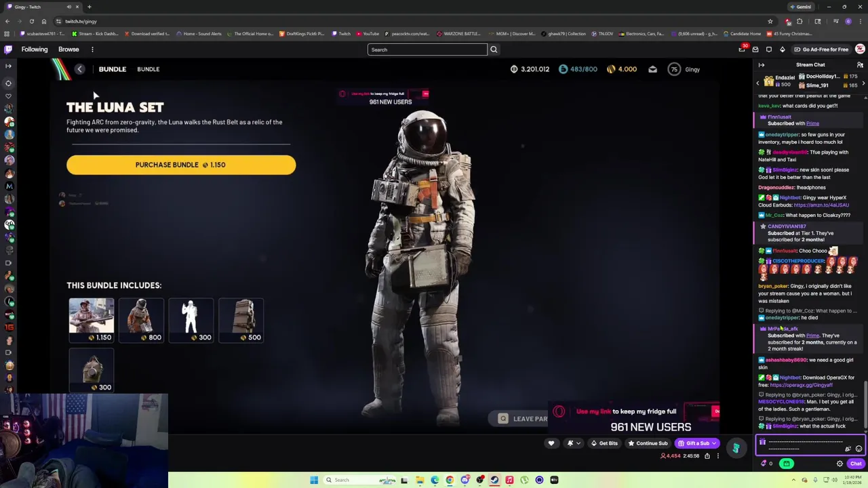This screenshot has width=868, height=488.
Task: Open the emote picker smiley
Action: click(x=859, y=449)
